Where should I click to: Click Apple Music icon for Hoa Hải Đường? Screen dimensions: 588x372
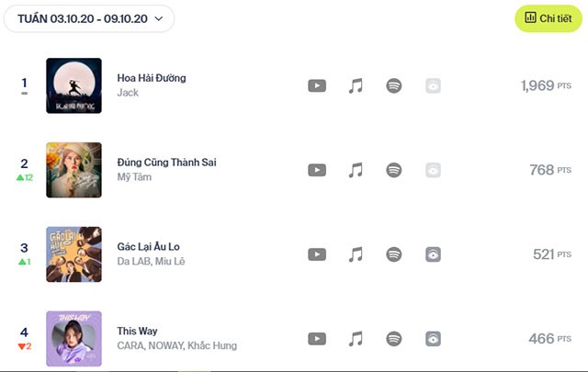[x=356, y=85]
